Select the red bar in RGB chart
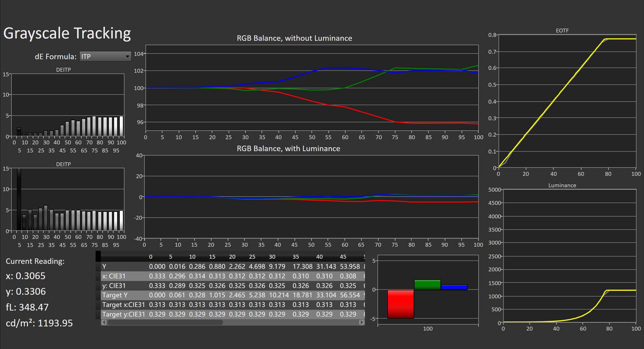Viewport: 644px width, 349px height. 400,304
